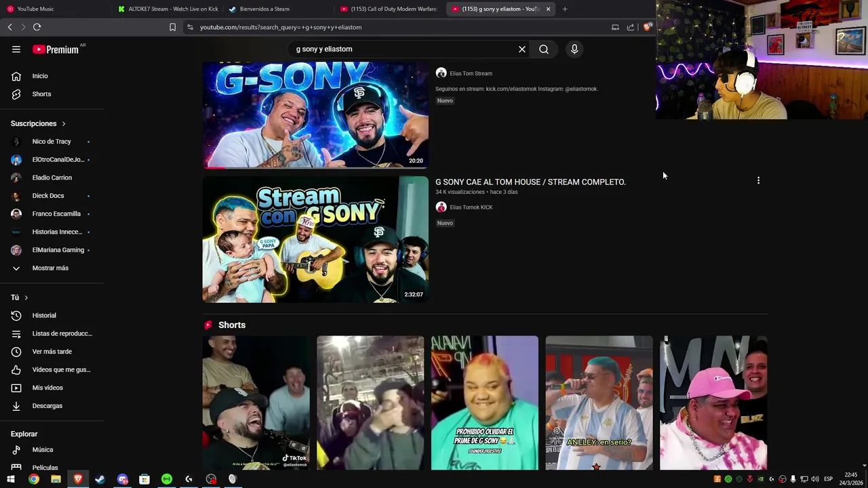The height and width of the screenshot is (488, 868).
Task: Expand the Tú section chevron
Action: (26, 298)
